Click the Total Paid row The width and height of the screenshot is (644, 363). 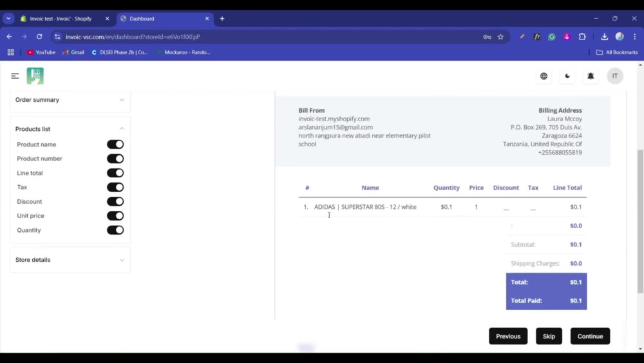coord(546,300)
